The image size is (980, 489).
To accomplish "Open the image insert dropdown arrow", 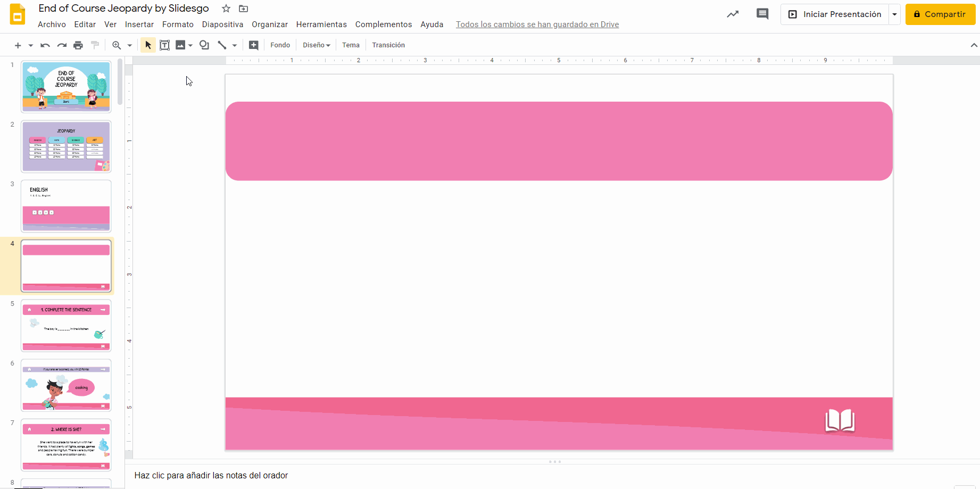I will 190,45.
